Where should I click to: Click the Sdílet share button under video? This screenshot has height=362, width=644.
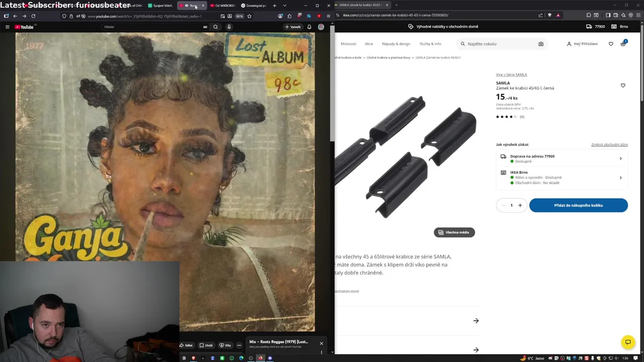coord(186,345)
